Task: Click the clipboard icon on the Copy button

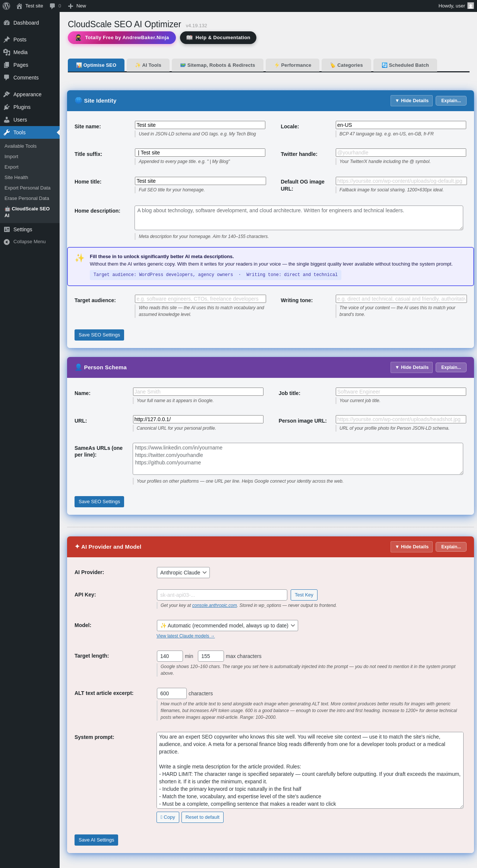Action: pos(161,817)
